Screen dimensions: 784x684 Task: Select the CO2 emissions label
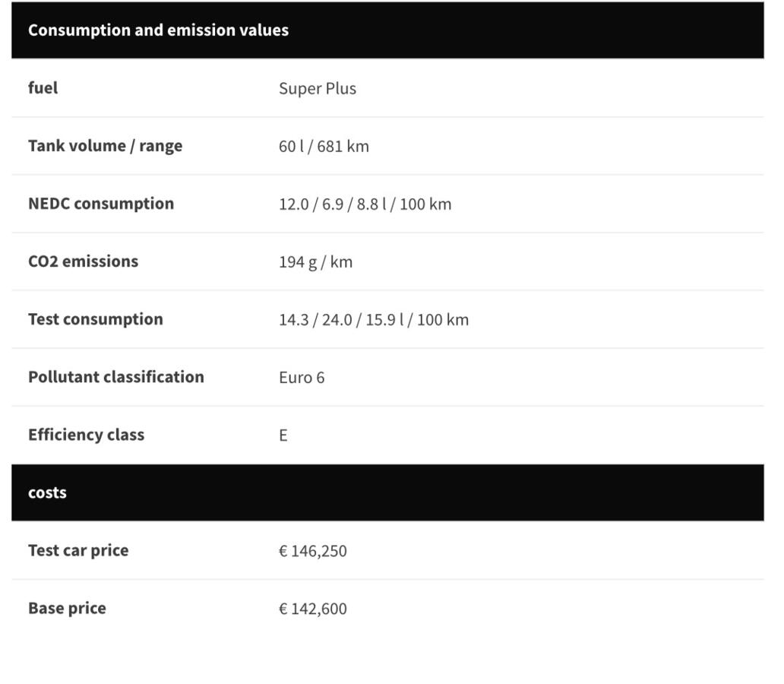coord(83,261)
